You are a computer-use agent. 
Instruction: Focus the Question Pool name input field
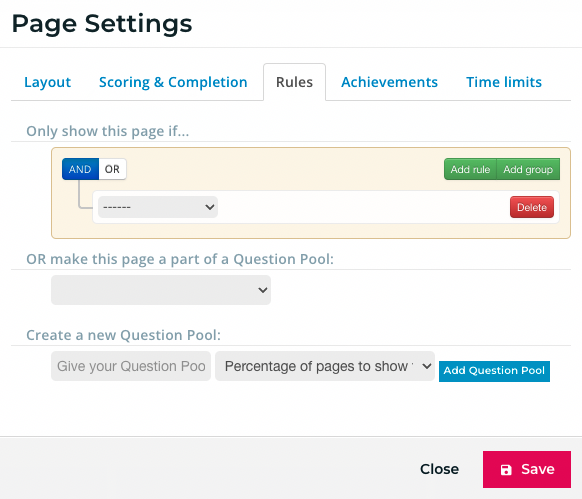(131, 366)
